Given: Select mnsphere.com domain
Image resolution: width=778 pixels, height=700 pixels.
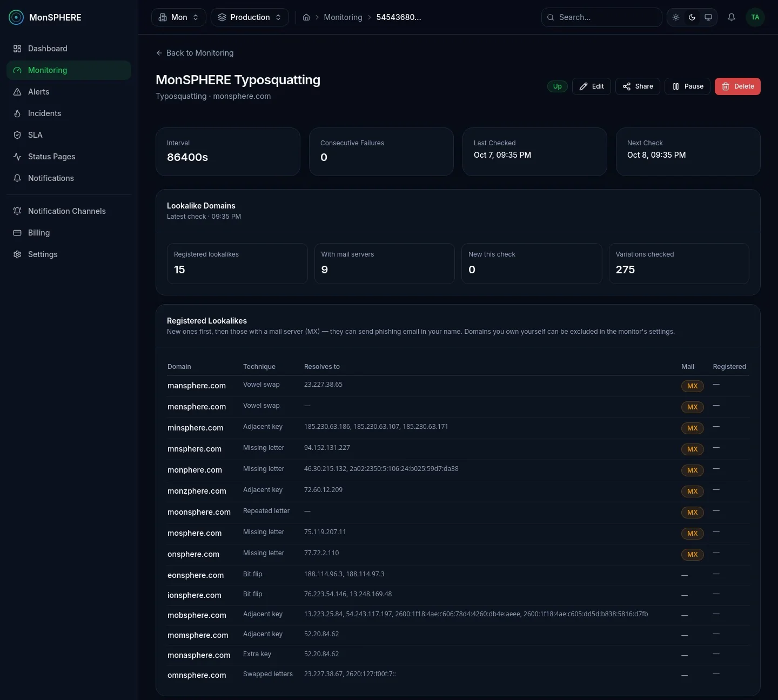Looking at the screenshot, I should (x=194, y=449).
